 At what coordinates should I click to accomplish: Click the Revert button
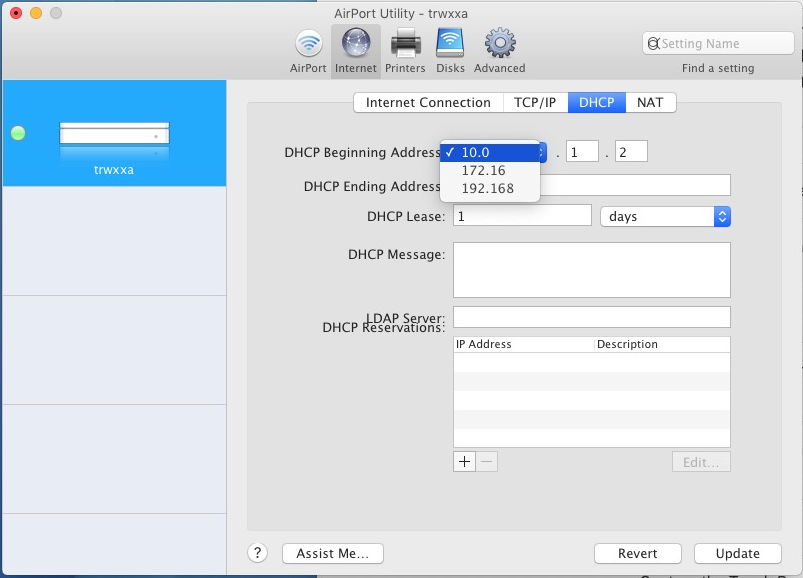pyautogui.click(x=637, y=553)
